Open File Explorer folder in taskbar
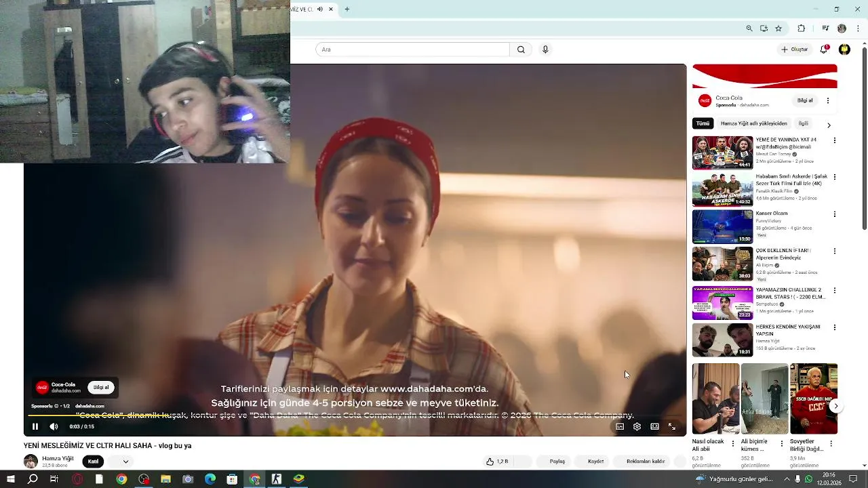868x488 pixels. 165,479
